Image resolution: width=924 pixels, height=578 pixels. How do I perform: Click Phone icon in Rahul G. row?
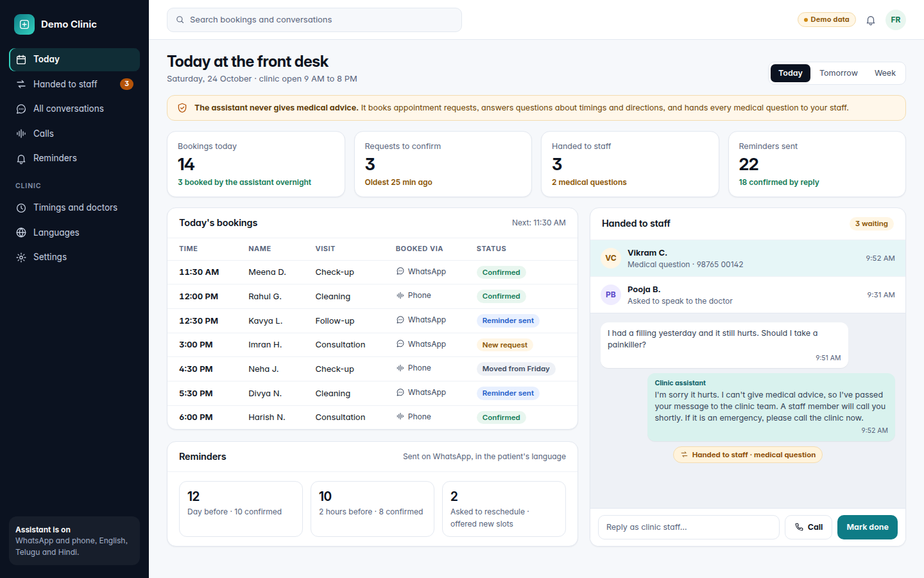click(x=400, y=295)
